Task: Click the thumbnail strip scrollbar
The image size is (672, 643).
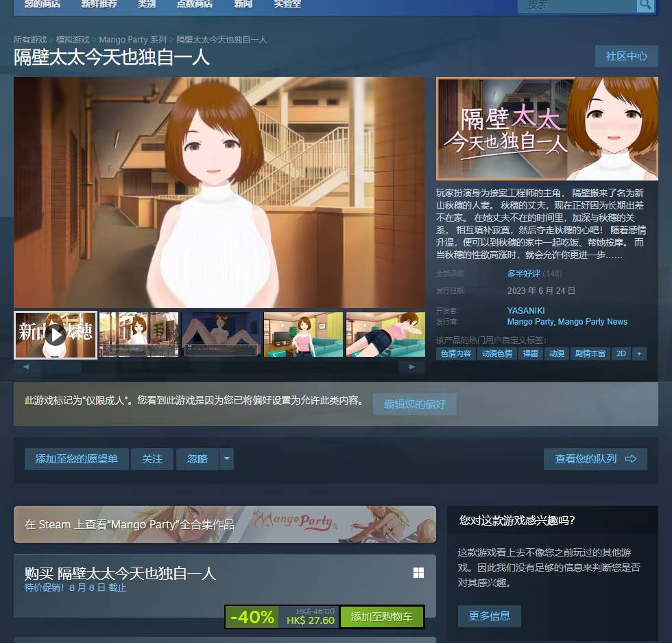Action: point(219,367)
